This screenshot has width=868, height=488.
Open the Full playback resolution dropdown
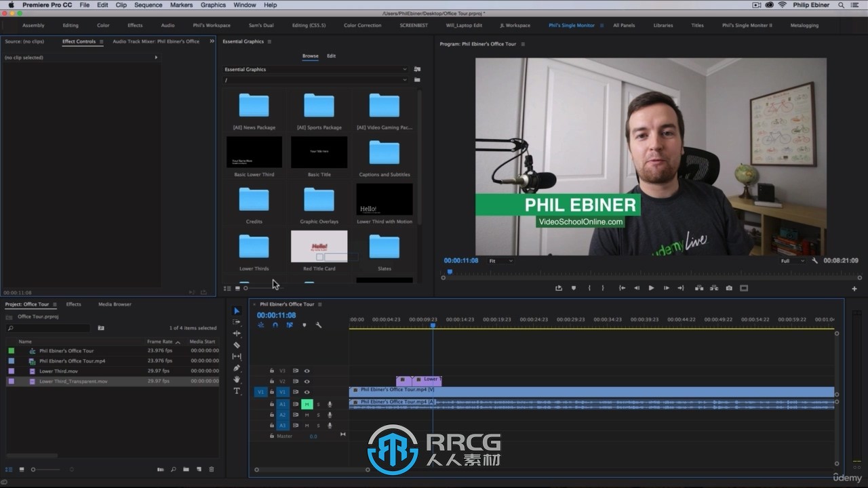792,261
